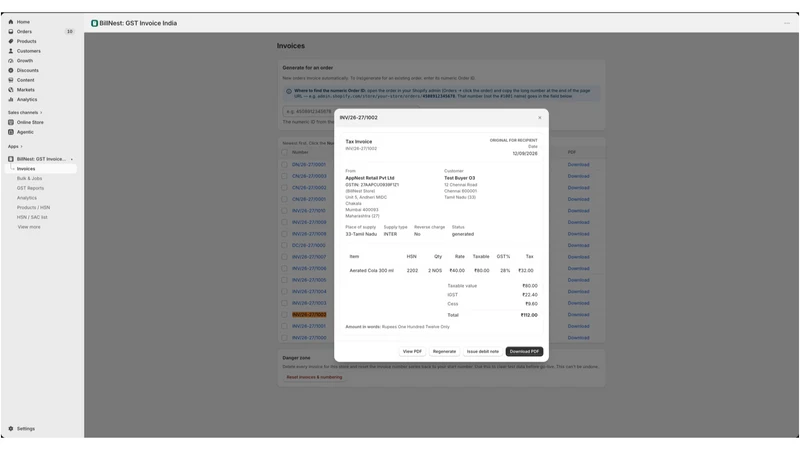
Task: Click the Discounts badge icon
Action: coord(11,70)
